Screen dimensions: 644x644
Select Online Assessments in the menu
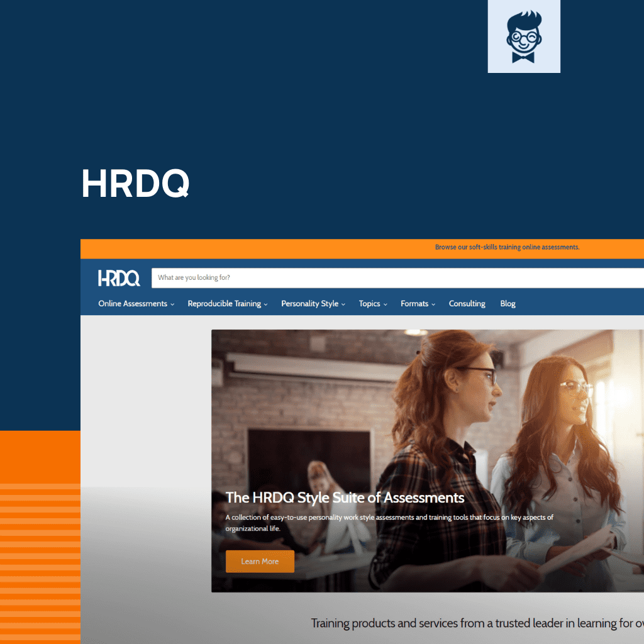132,303
